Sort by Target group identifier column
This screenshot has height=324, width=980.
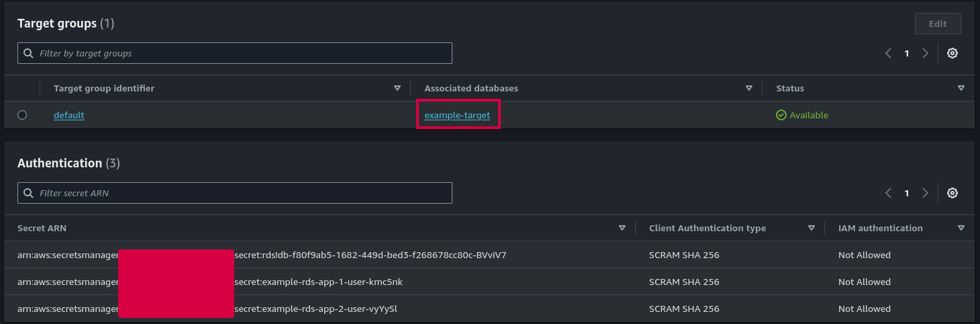coord(397,88)
